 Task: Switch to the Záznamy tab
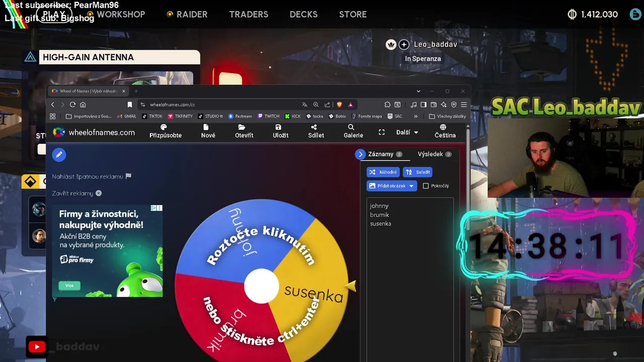point(385,154)
